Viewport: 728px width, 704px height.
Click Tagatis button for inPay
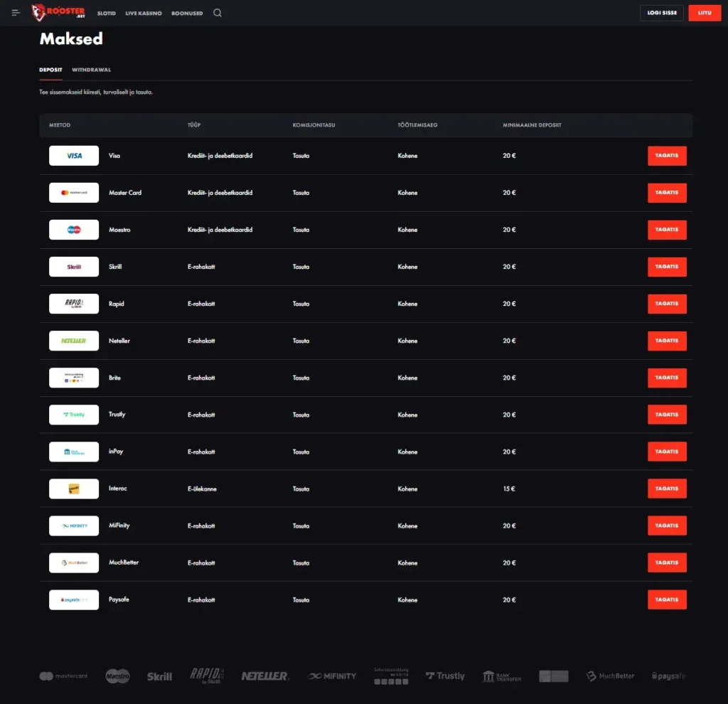(667, 452)
